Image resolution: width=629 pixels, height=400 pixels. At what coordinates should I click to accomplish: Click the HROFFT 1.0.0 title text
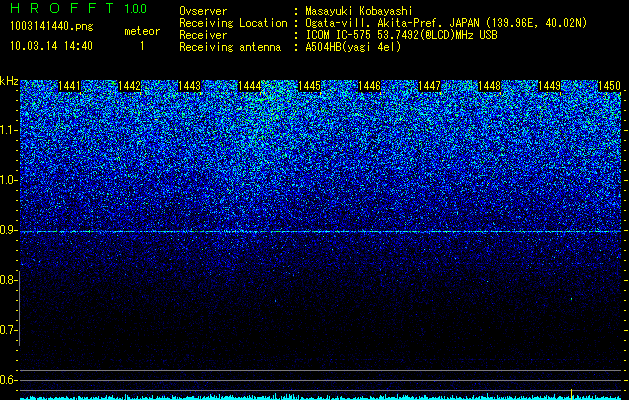click(78, 8)
